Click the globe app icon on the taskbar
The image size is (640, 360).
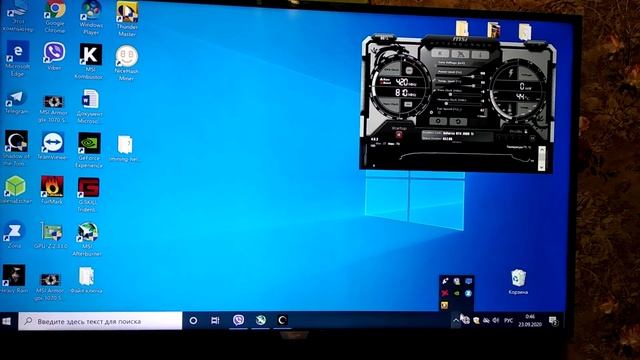click(260, 320)
